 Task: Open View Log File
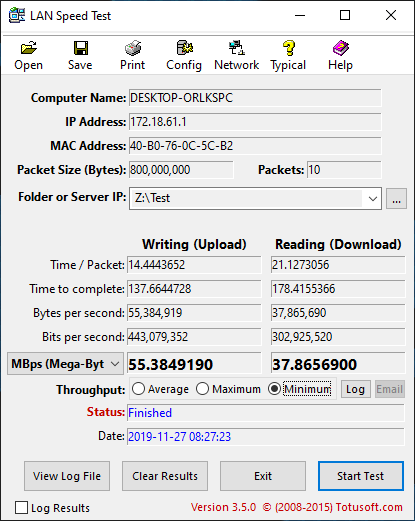(x=67, y=476)
